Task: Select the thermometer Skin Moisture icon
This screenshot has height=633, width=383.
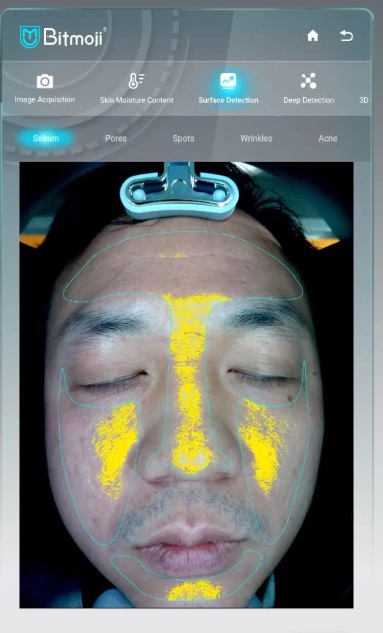Action: point(136,81)
